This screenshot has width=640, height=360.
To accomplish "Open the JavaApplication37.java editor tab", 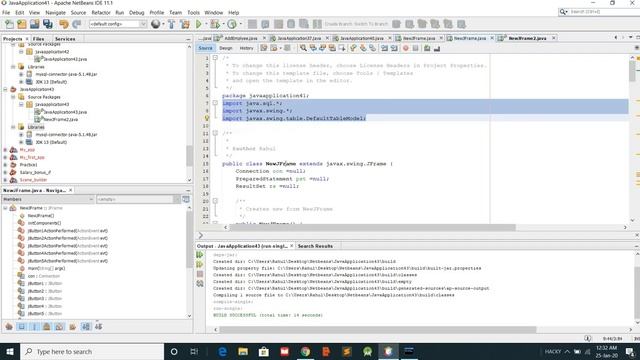I will (x=299, y=38).
